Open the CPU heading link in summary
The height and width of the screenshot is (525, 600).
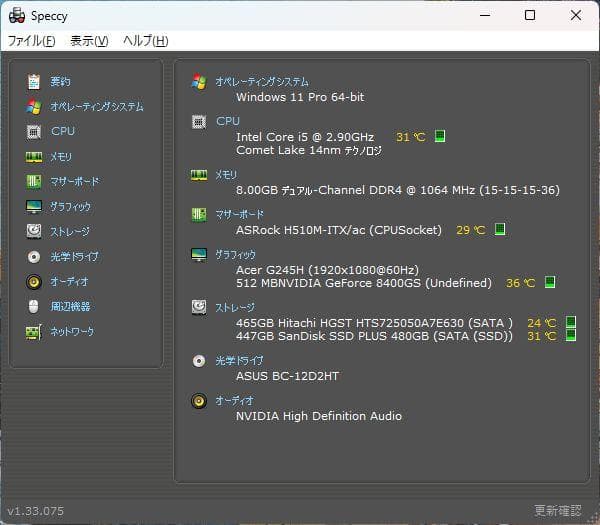(228, 121)
